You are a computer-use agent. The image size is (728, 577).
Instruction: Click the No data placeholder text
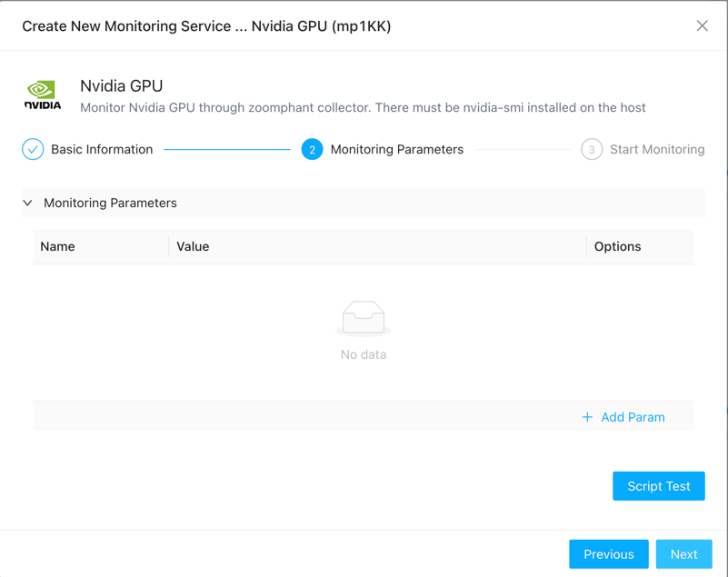[x=364, y=354]
